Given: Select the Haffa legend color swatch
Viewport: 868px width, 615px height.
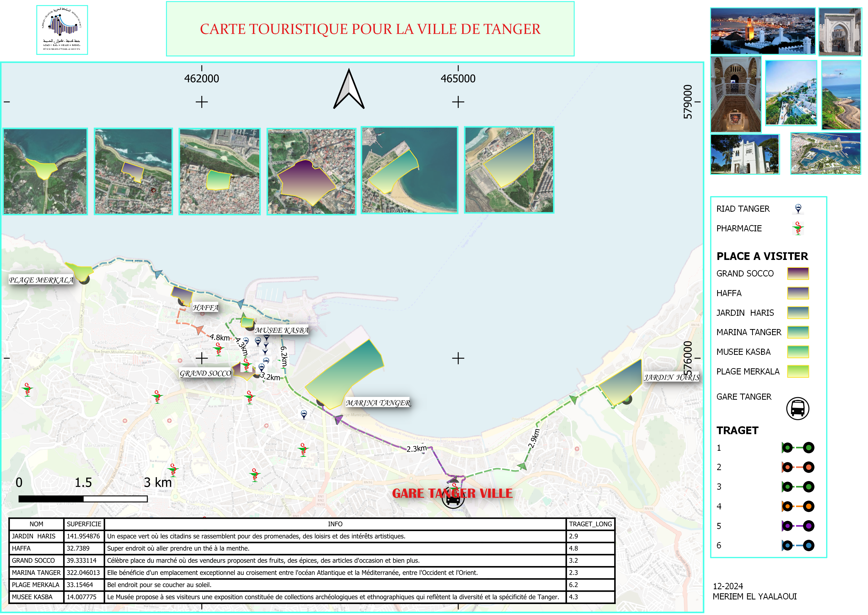Looking at the screenshot, I should tap(798, 294).
